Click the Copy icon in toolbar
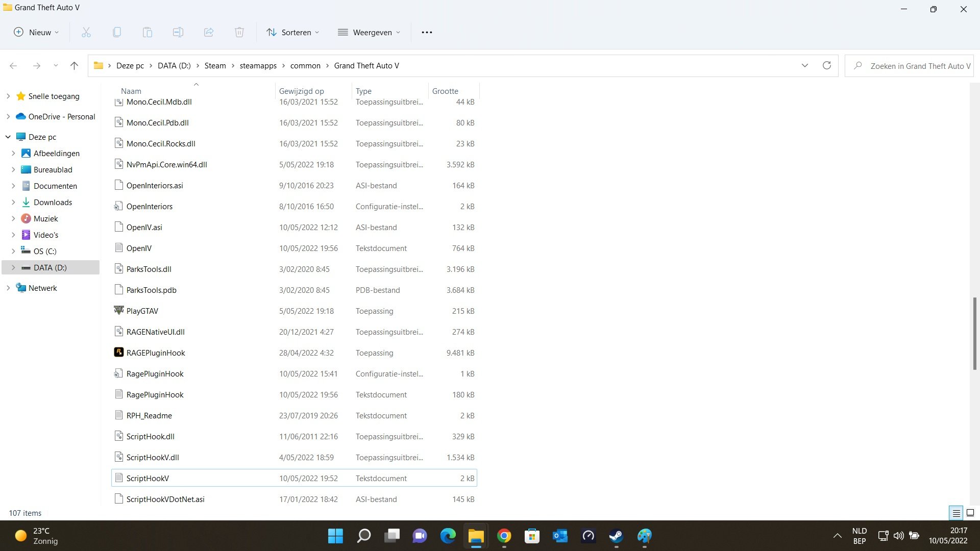 tap(116, 32)
